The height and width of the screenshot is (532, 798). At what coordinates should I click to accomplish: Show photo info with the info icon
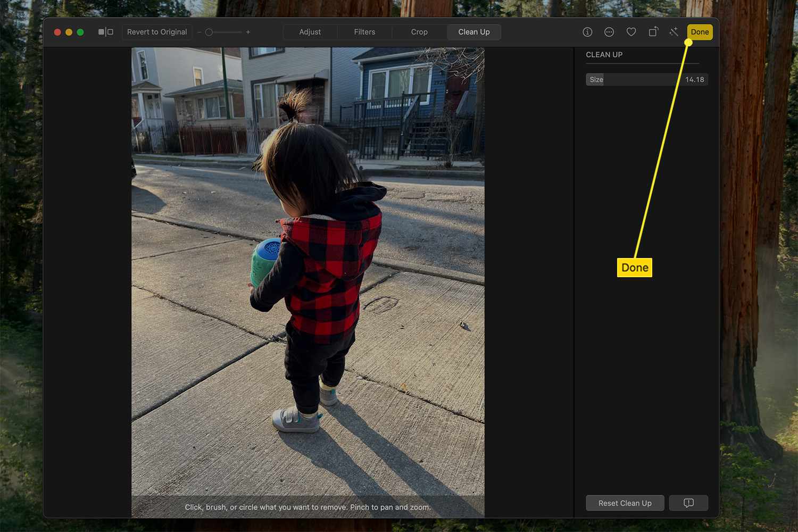pos(587,32)
